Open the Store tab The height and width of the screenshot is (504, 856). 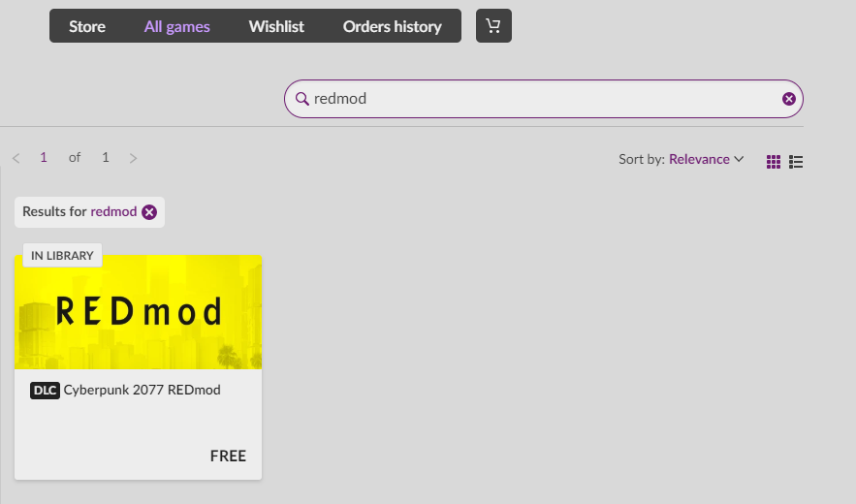[87, 26]
